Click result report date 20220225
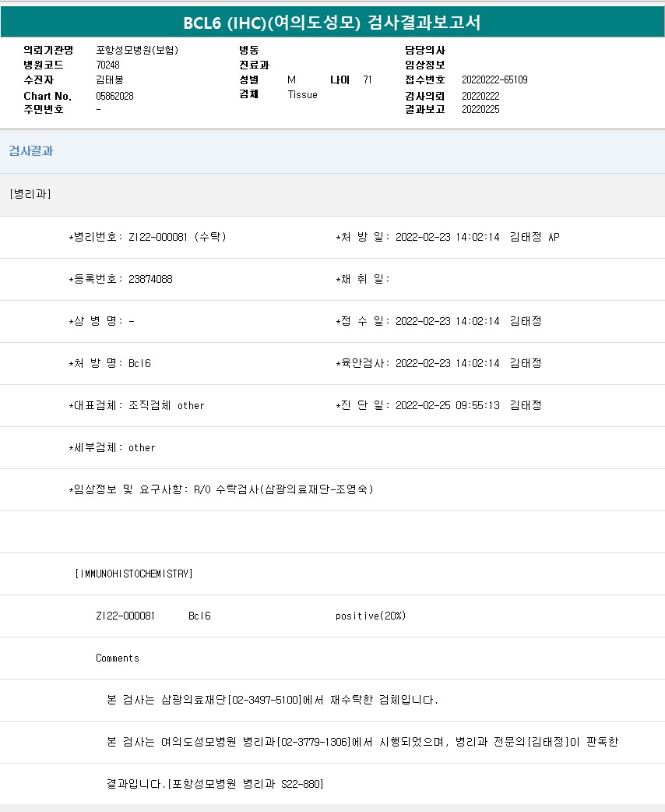Screen dimensions: 665x812 [x=480, y=109]
